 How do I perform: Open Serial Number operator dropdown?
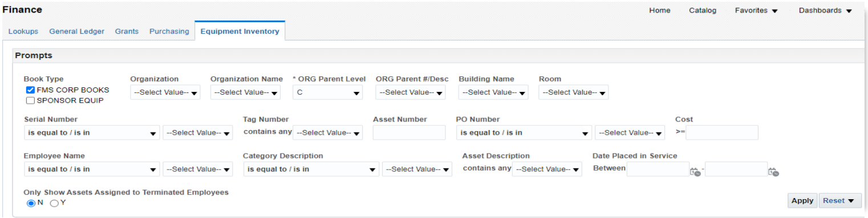coord(92,133)
